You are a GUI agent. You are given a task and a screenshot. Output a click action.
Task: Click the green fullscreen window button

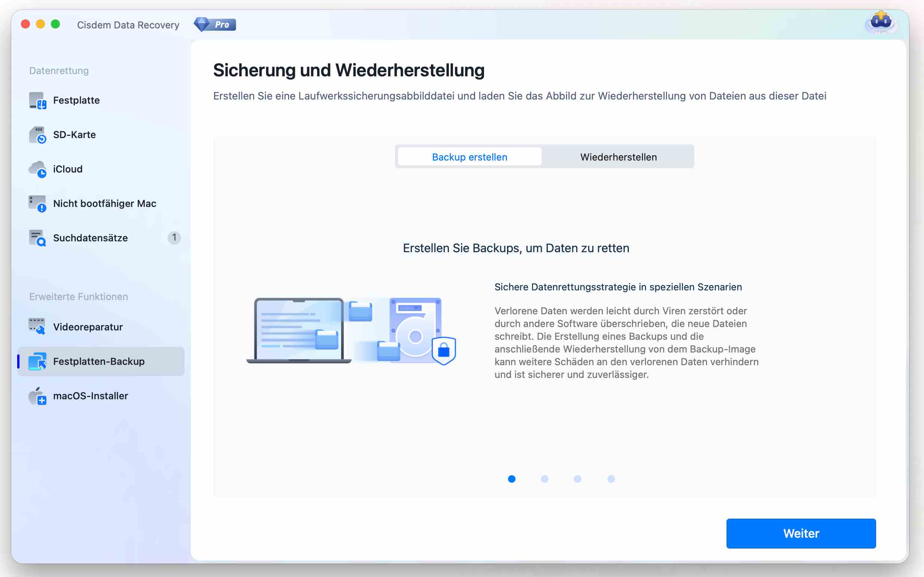(55, 24)
